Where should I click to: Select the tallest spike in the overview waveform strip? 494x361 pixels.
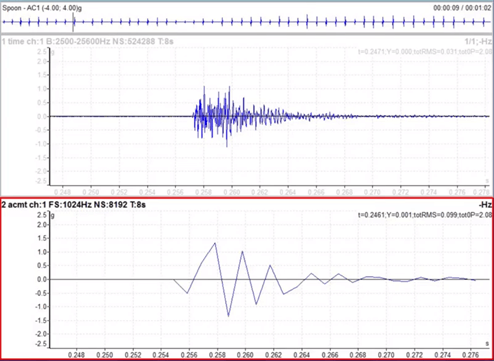[x=307, y=22]
